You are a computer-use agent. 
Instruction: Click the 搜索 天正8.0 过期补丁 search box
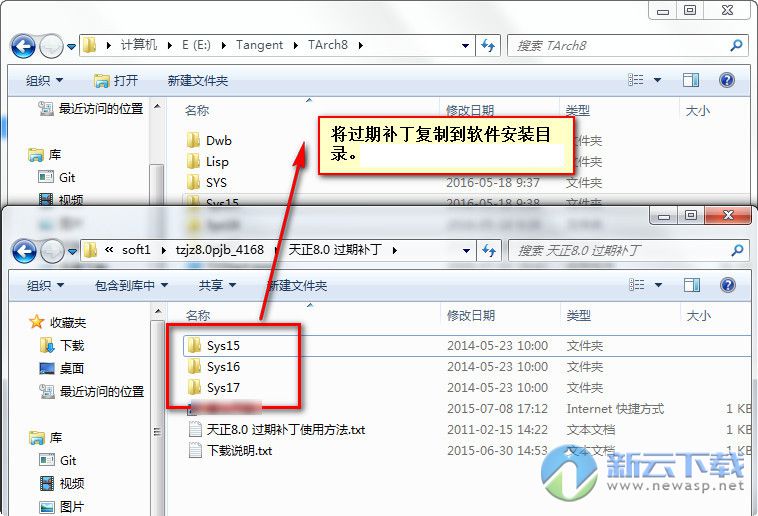coord(628,251)
